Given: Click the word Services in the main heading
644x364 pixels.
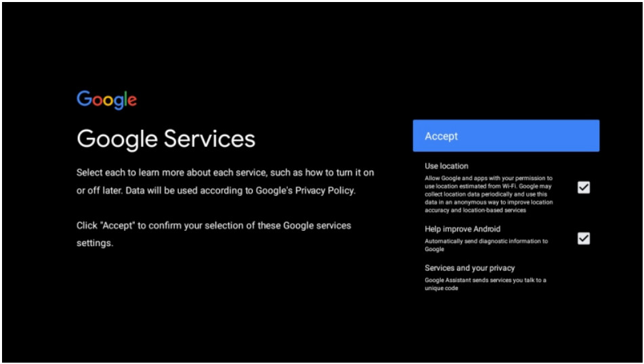Looking at the screenshot, I should point(209,139).
